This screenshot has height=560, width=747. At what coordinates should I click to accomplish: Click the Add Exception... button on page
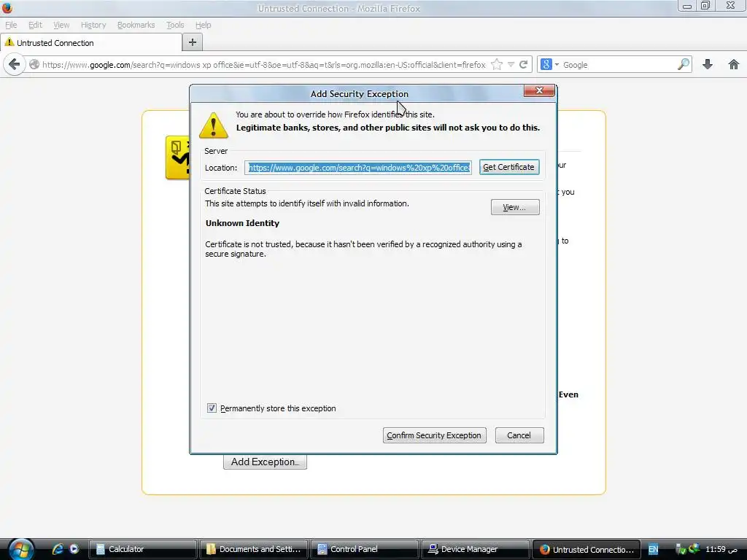click(x=265, y=462)
